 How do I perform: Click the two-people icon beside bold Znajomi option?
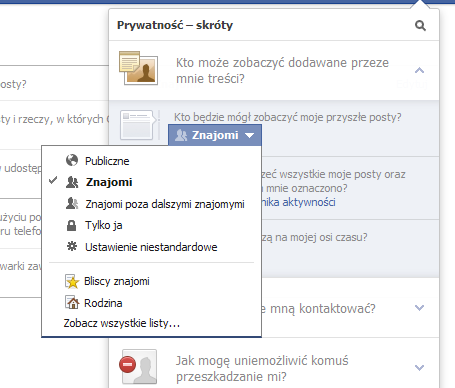point(72,182)
